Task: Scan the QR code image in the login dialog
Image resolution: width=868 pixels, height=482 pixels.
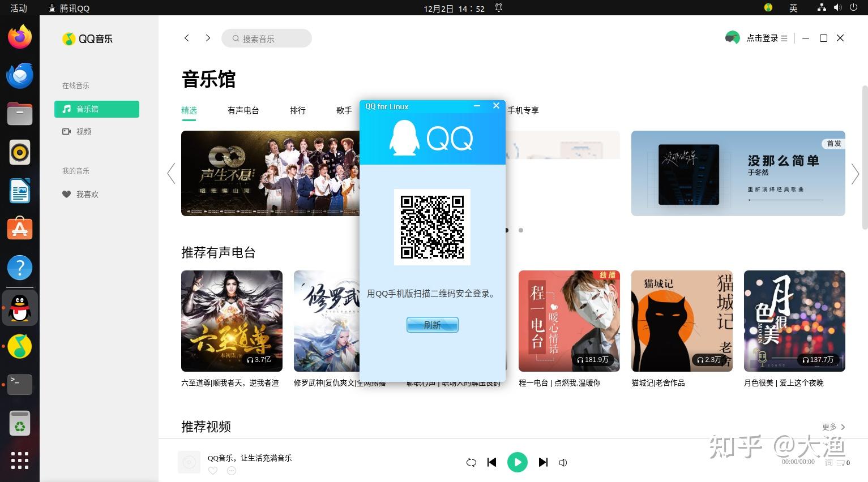Action: (432, 227)
